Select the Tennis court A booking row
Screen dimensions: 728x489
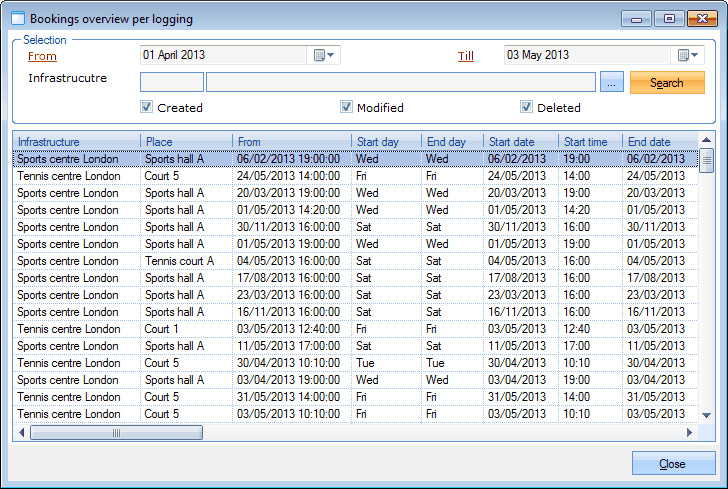[180, 261]
